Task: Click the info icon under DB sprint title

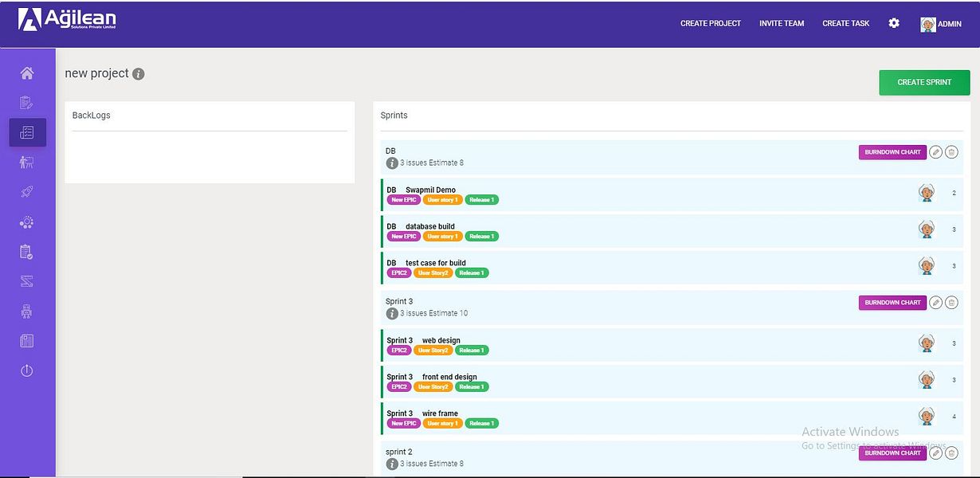Action: [392, 163]
